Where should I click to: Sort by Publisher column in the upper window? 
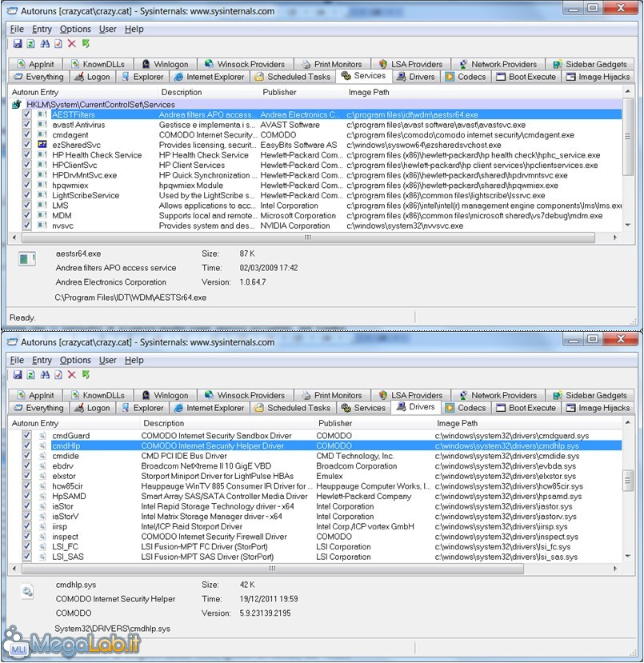click(x=279, y=92)
